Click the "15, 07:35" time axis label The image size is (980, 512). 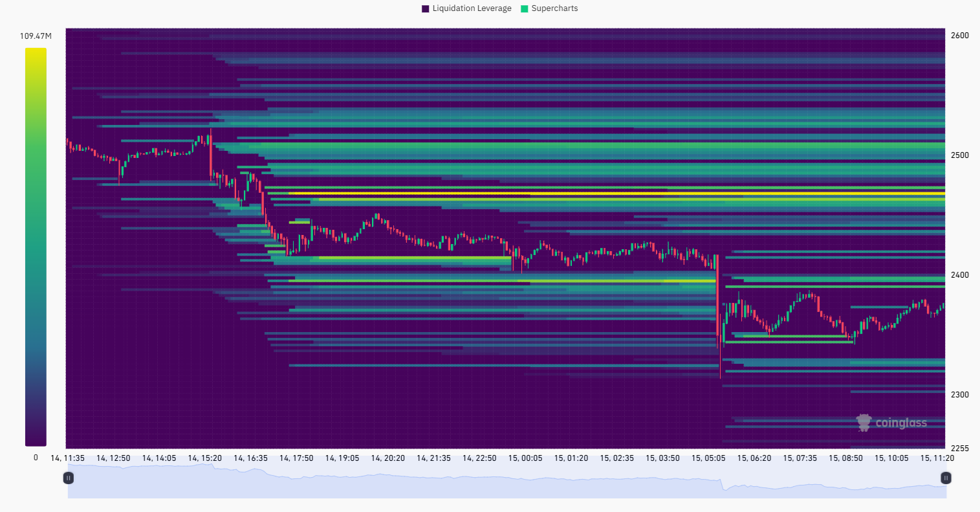[x=800, y=458]
